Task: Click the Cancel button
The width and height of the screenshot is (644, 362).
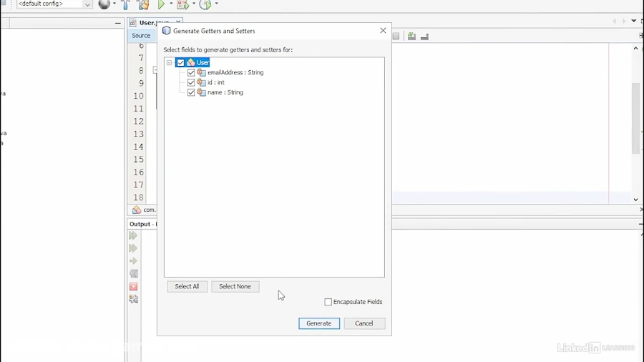Action: [x=364, y=323]
